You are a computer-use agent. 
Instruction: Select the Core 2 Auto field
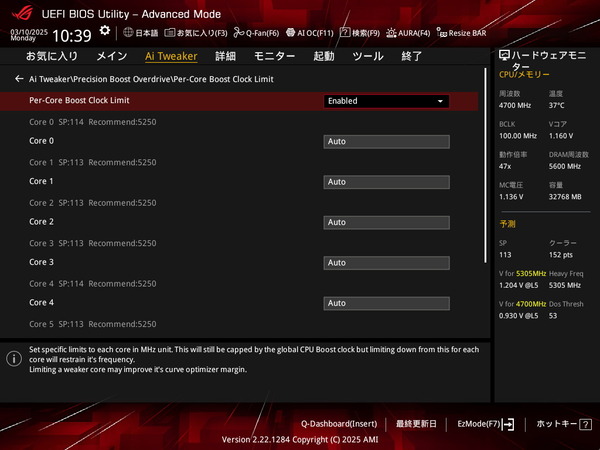pyautogui.click(x=386, y=222)
